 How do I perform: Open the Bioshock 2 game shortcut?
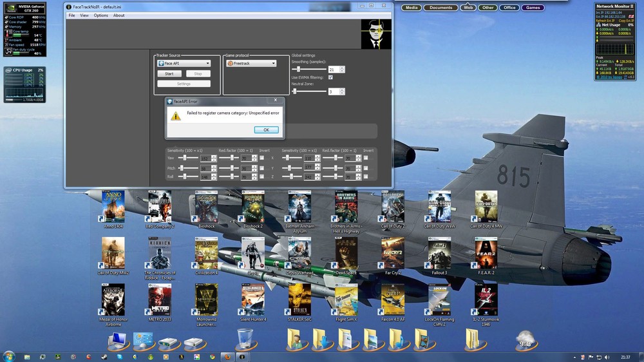click(x=253, y=209)
